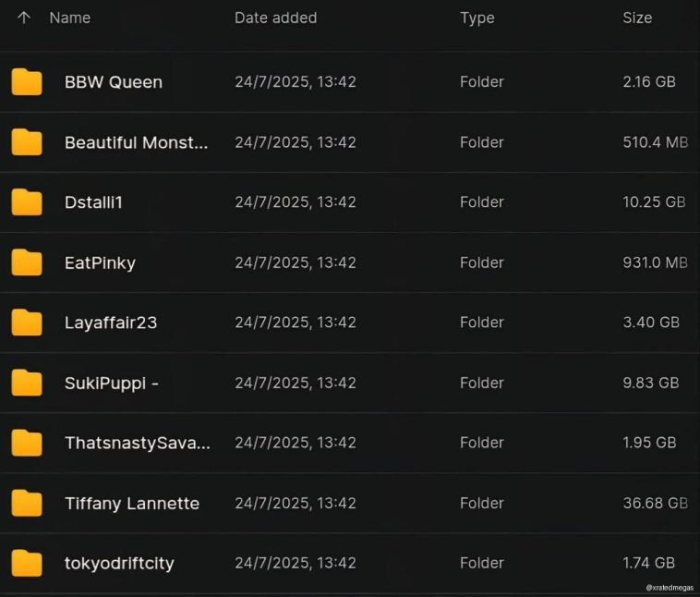Image resolution: width=700 pixels, height=597 pixels.
Task: Sort the list by Name column header
Action: tap(68, 18)
